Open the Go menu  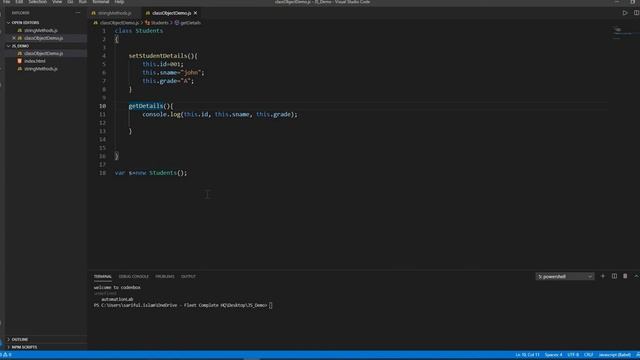tap(71, 2)
